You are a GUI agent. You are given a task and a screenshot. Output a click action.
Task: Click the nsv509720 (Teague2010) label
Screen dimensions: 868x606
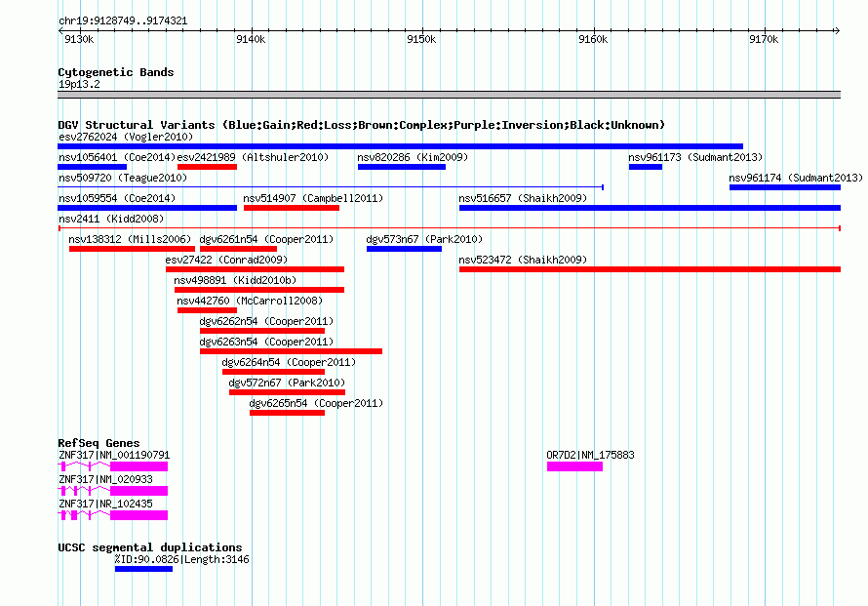click(x=123, y=178)
